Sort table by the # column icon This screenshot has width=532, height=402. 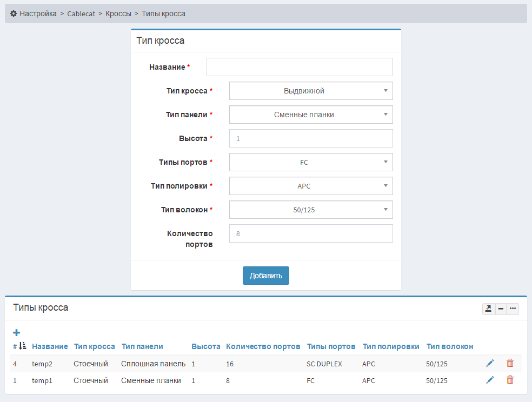(x=22, y=346)
